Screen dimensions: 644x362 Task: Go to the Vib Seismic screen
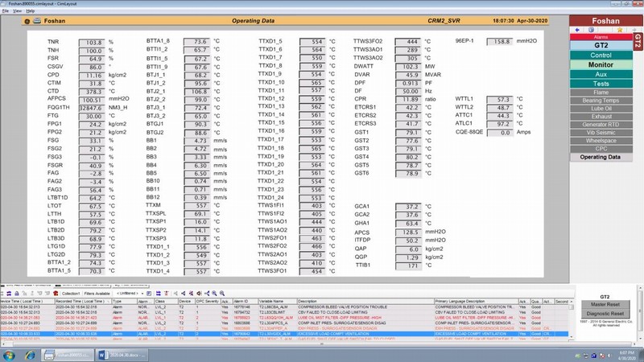click(x=601, y=133)
